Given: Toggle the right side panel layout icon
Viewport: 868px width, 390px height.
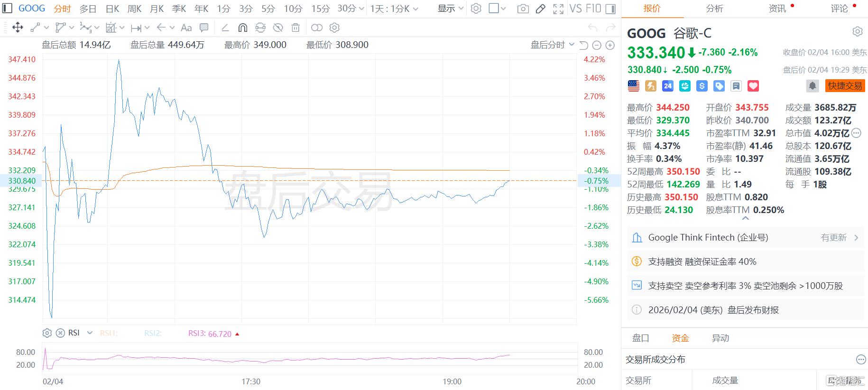Looking at the screenshot, I should click(611, 9).
